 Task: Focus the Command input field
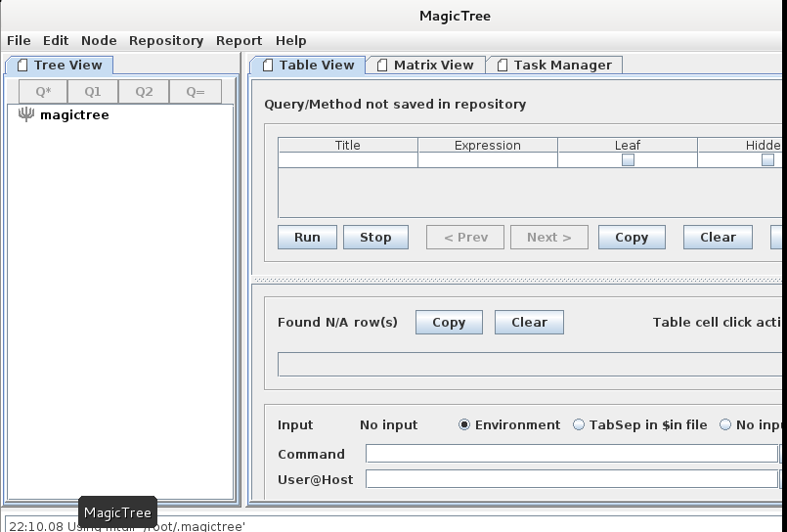[572, 454]
